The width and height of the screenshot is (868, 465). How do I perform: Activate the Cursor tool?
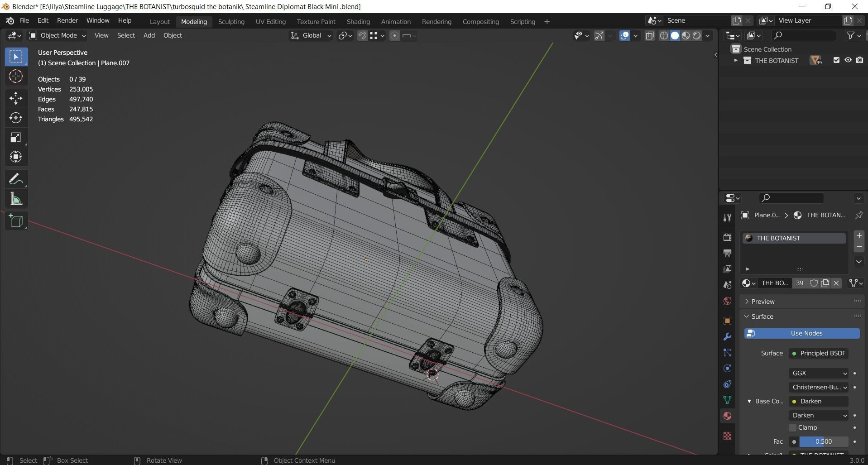coord(16,76)
